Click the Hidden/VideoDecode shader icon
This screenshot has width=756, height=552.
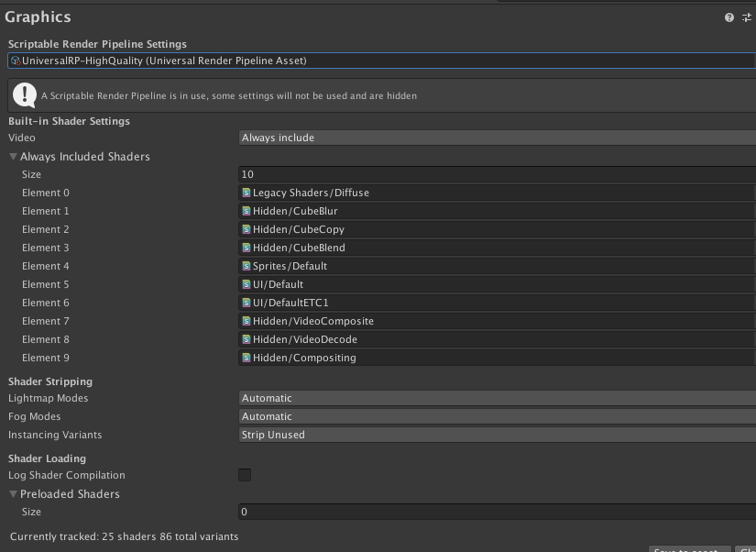[x=247, y=339]
